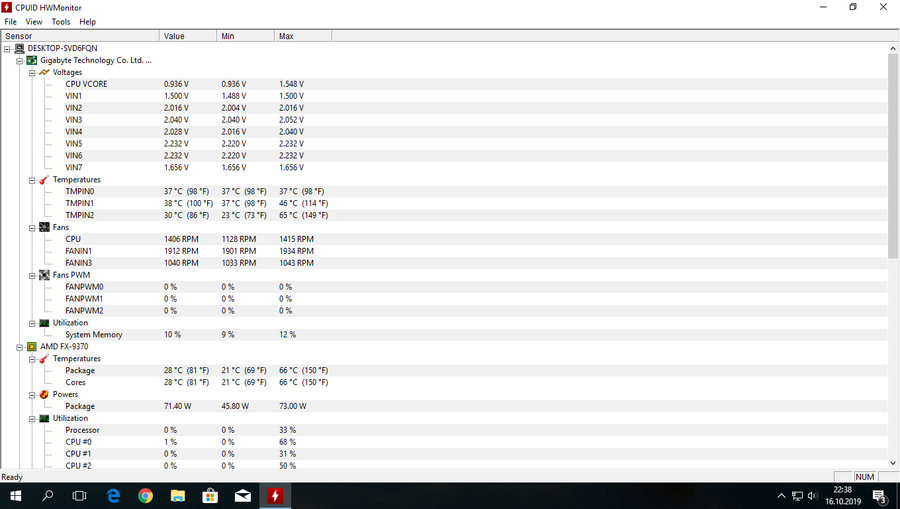Open the Windows Start menu
Viewport: 900px width, 509px height.
coord(15,496)
